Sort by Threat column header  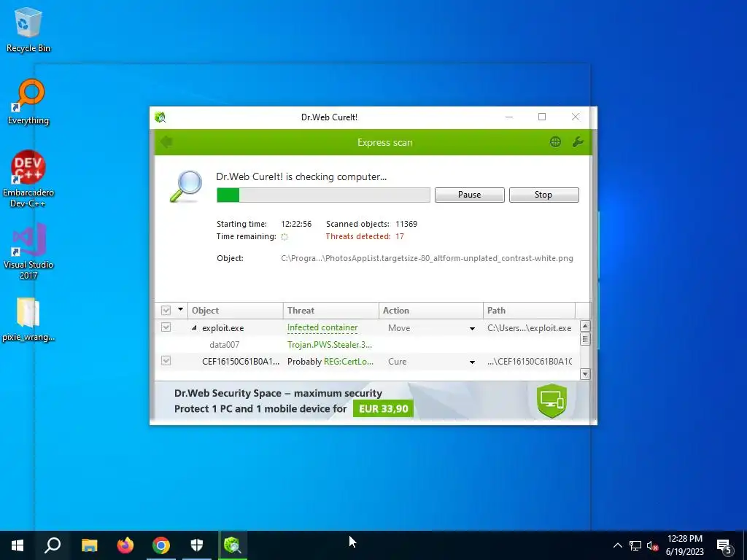[331, 311]
